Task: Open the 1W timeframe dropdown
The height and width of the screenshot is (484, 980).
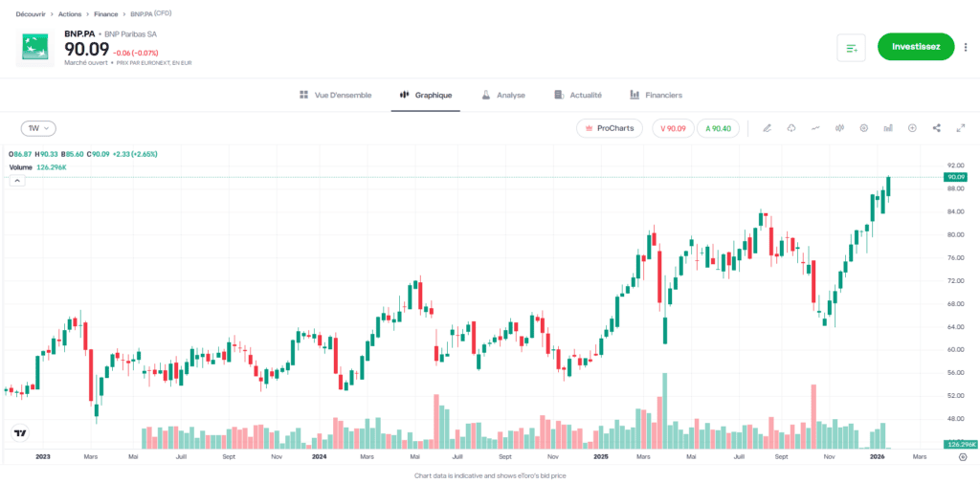Action: 38,128
